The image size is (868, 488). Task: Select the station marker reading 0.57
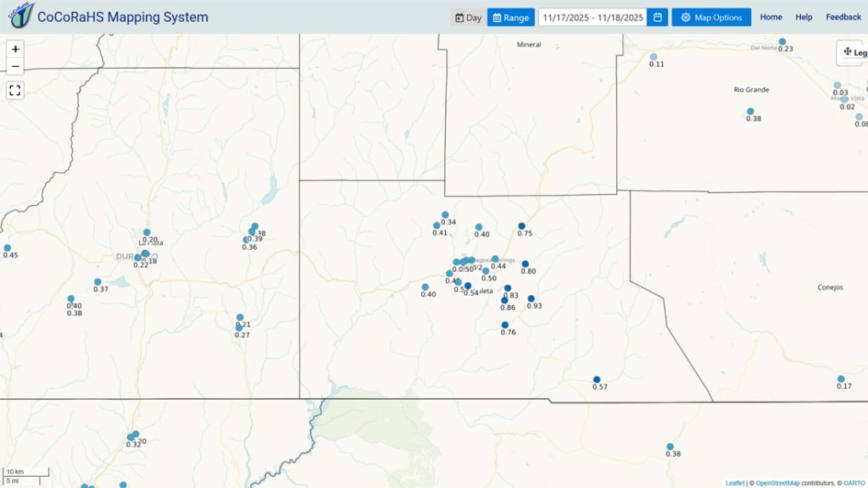pos(597,380)
